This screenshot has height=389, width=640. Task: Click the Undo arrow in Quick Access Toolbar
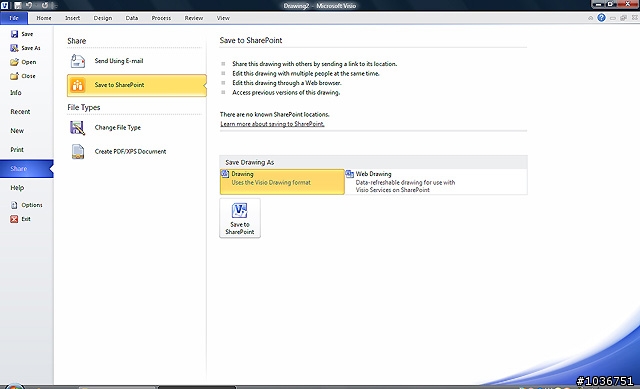[x=29, y=5]
